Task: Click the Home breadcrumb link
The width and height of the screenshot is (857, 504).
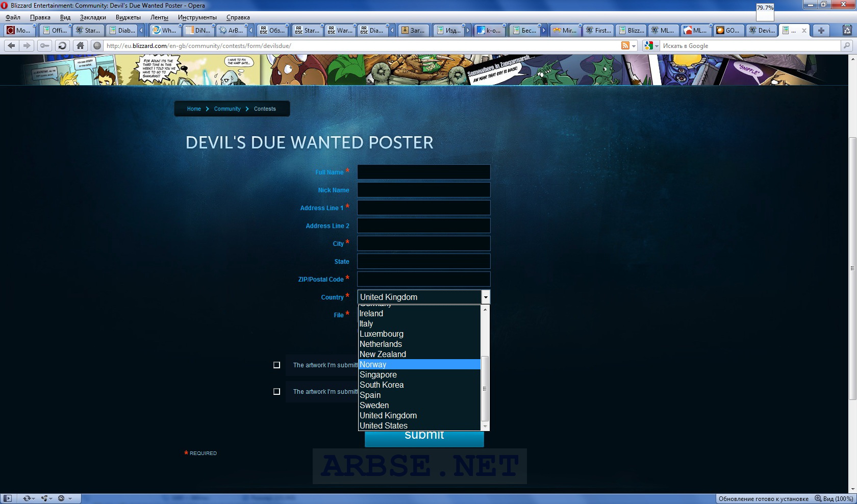Action: pos(194,109)
